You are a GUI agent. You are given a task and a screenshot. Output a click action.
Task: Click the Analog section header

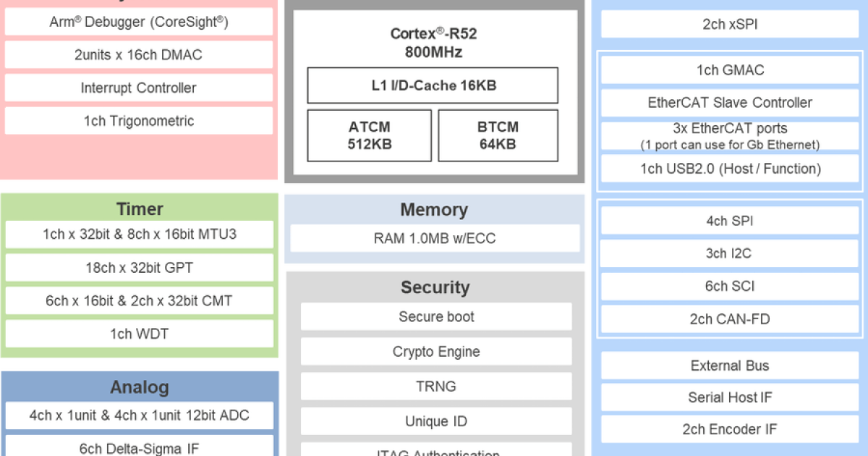pos(139,387)
